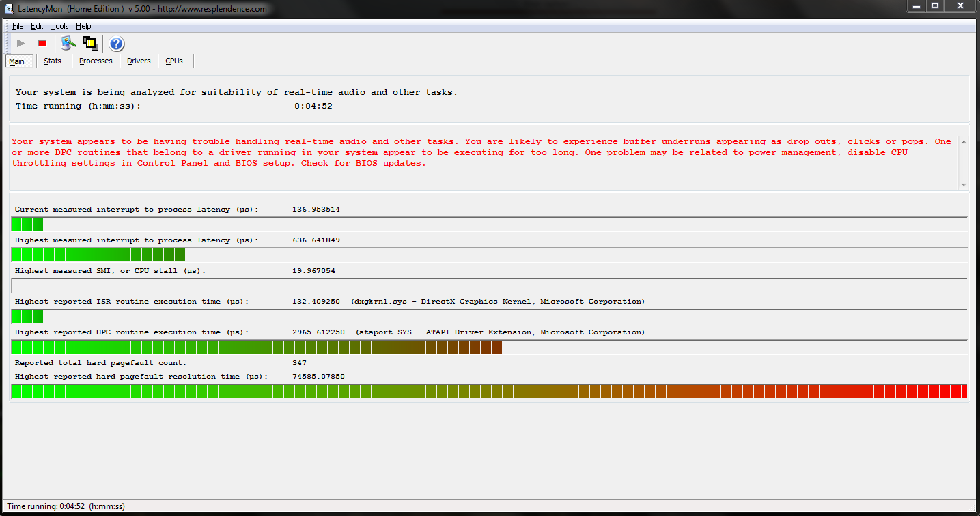Viewport: 980px width, 516px height.
Task: Click the 19.967054 SMI stall value
Action: pyautogui.click(x=313, y=271)
